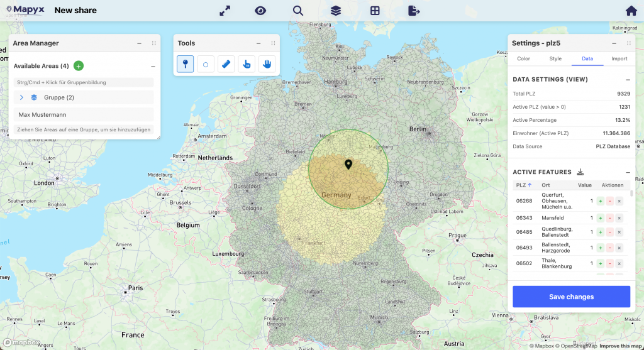Switch to the Color tab
Viewport: 644px width, 350px height.
click(523, 58)
